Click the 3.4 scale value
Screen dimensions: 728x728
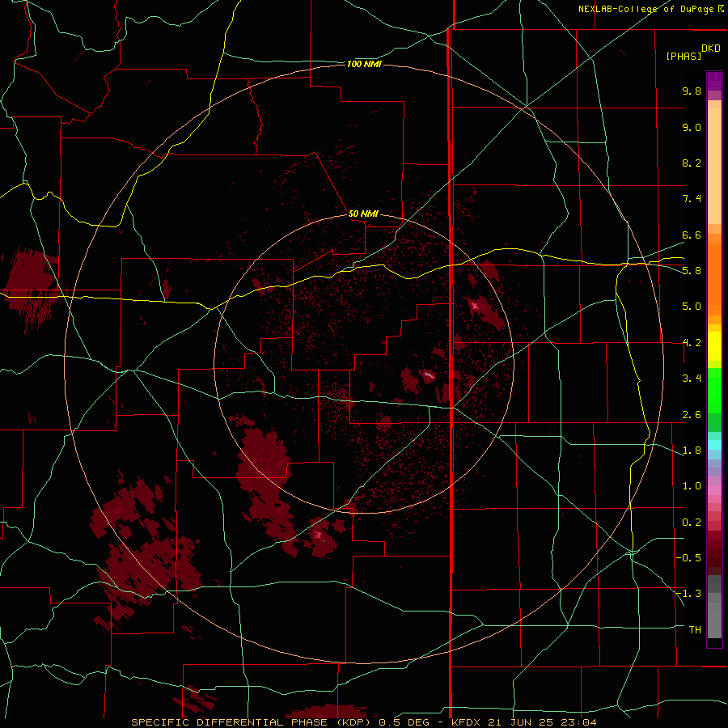[x=692, y=379]
